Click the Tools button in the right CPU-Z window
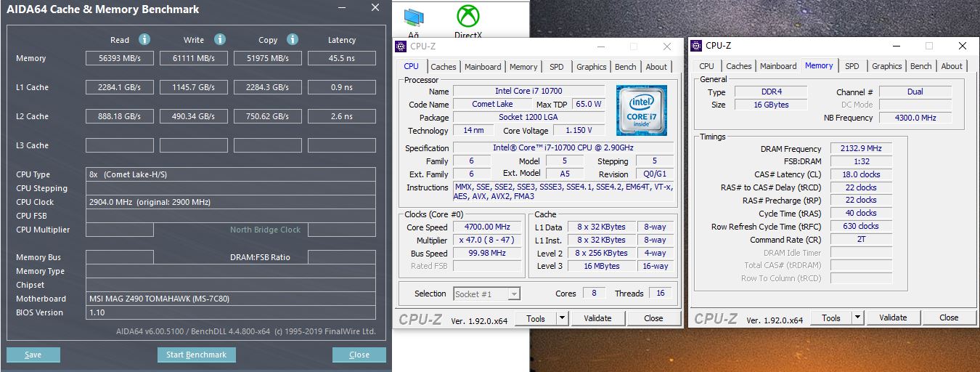The image size is (980, 372). tap(831, 318)
